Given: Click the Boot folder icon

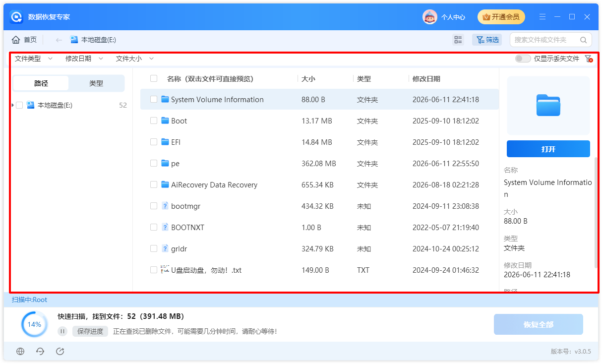Looking at the screenshot, I should pyautogui.click(x=165, y=121).
